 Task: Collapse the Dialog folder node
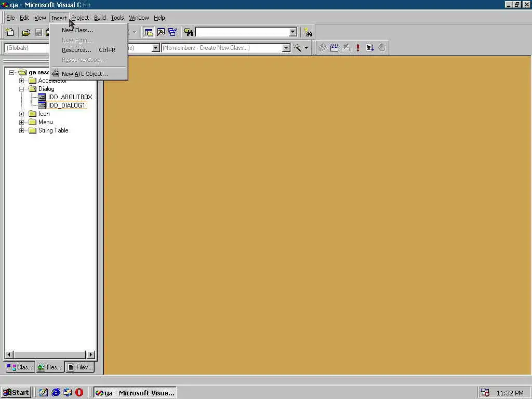[x=21, y=89]
